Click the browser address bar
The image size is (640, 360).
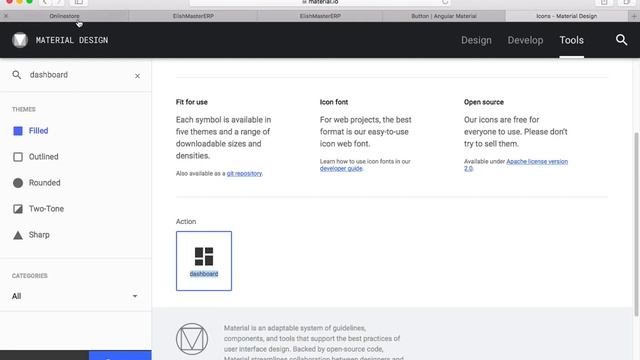320,2
